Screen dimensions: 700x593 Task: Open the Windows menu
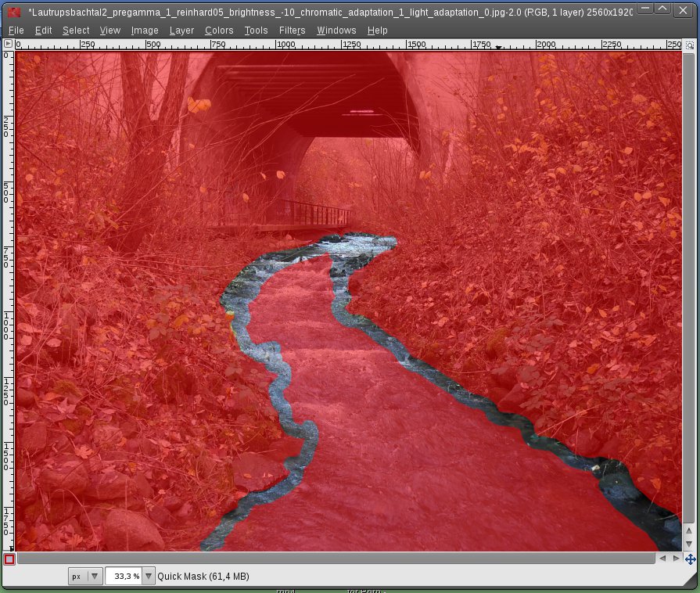click(x=336, y=31)
